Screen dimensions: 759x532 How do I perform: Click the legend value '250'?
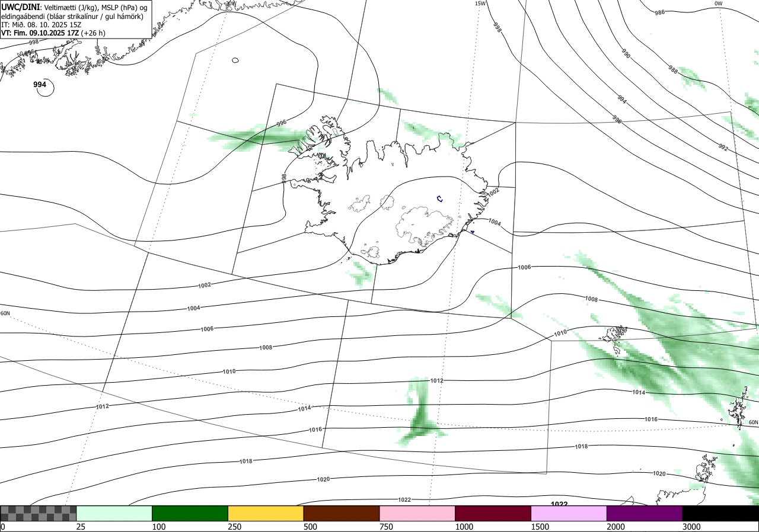(234, 527)
